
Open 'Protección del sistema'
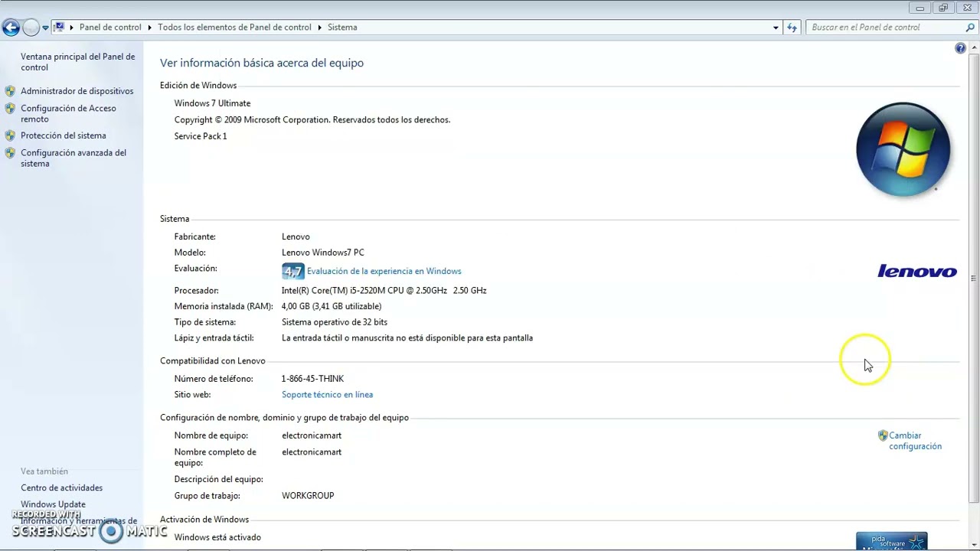(x=63, y=135)
